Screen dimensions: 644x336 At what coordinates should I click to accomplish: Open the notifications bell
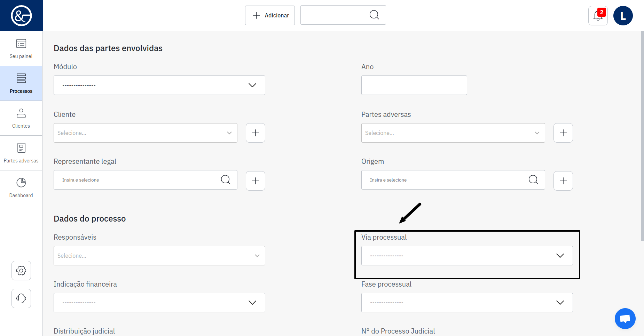pyautogui.click(x=598, y=16)
